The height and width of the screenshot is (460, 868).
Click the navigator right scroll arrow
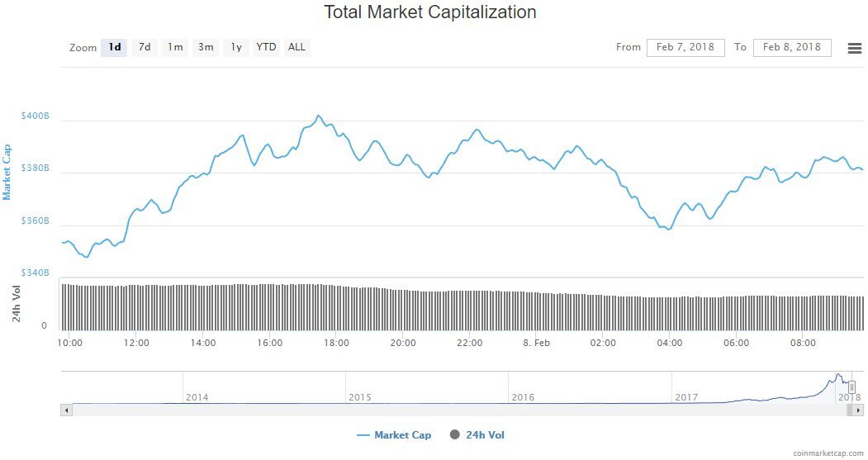pyautogui.click(x=858, y=410)
